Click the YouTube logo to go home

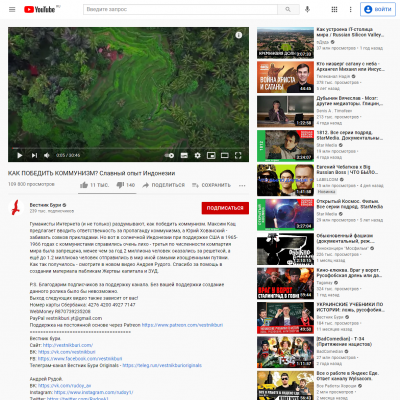[x=40, y=9]
